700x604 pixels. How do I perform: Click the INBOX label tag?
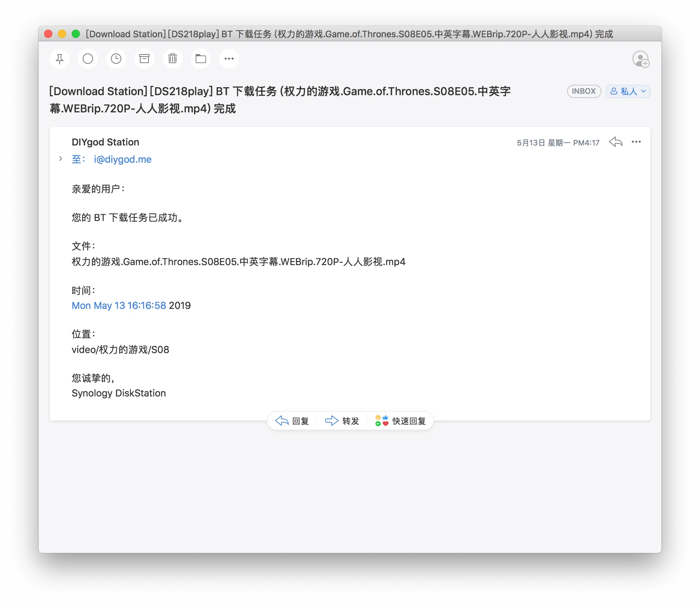click(x=584, y=91)
